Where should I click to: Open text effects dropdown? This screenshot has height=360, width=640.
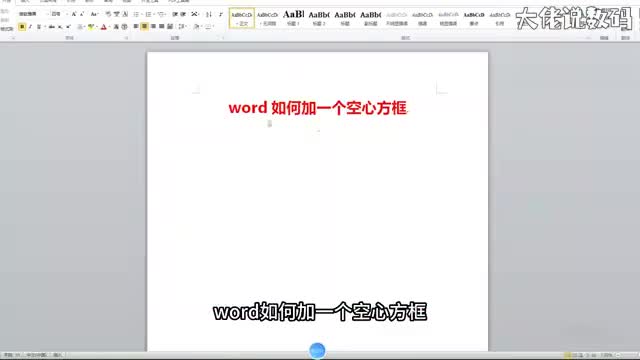[x=81, y=27]
